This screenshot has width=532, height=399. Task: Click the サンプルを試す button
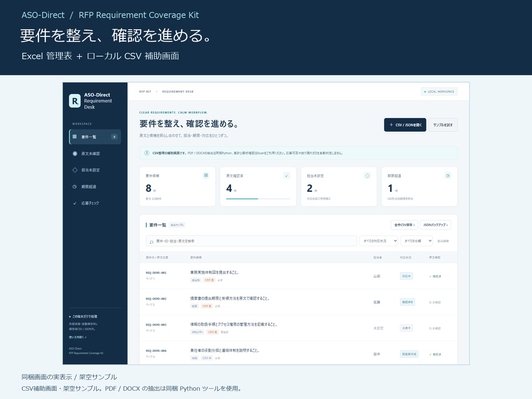(443, 125)
